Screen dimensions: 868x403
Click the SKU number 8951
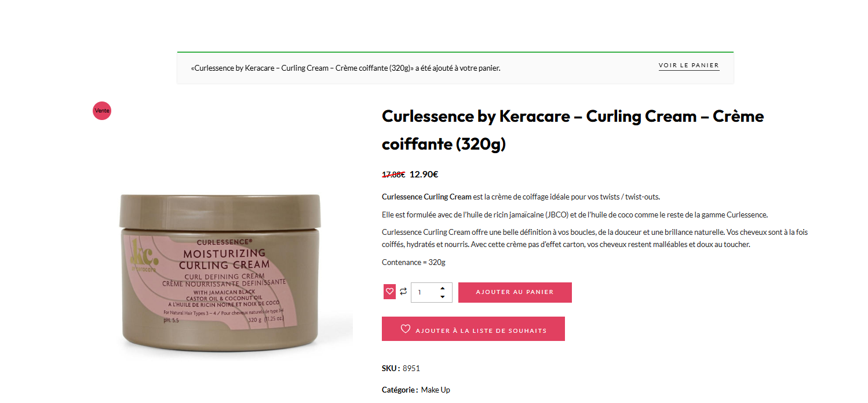[x=411, y=368]
